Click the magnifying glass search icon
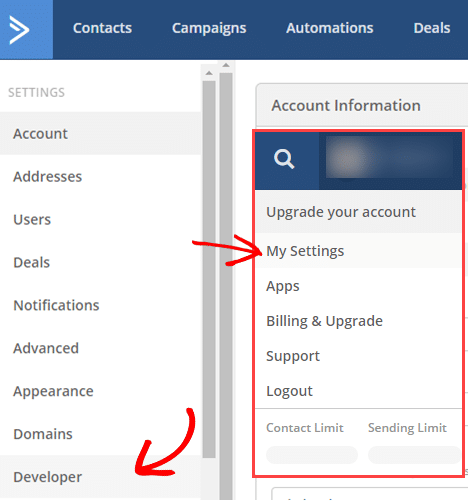 [284, 159]
